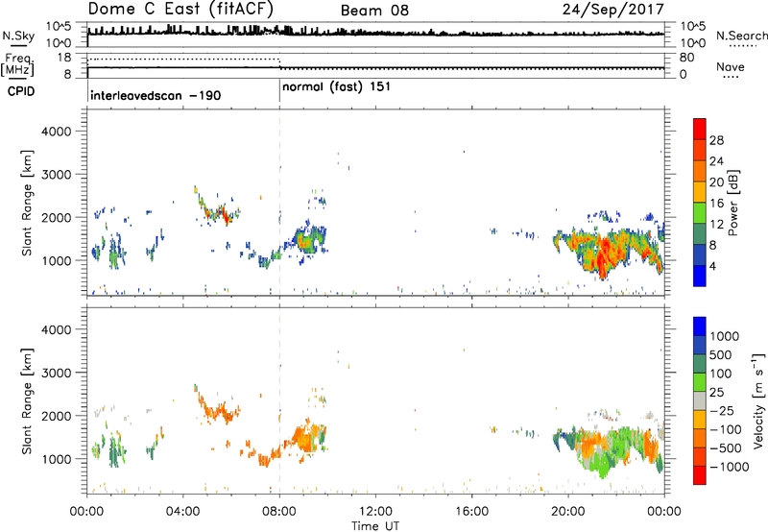Click the plot title "Dome C East (fitACF)"
The width and height of the screenshot is (768, 532).
coord(180,10)
